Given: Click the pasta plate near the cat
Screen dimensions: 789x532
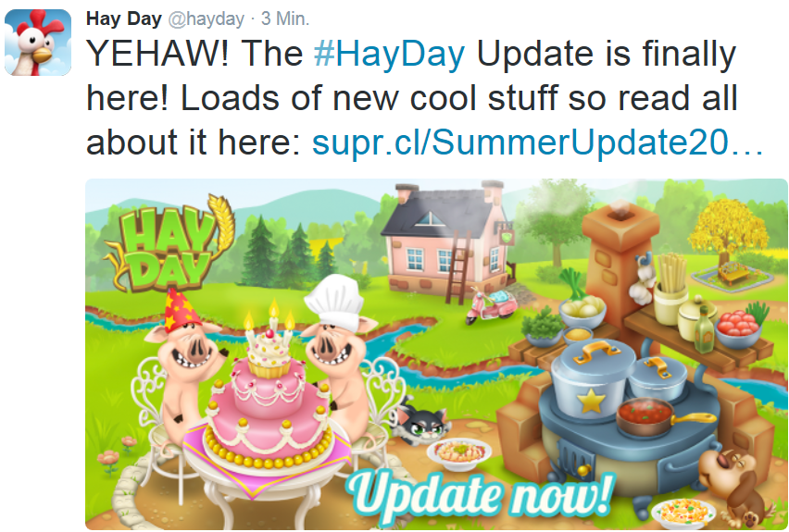Looking at the screenshot, I should (459, 453).
